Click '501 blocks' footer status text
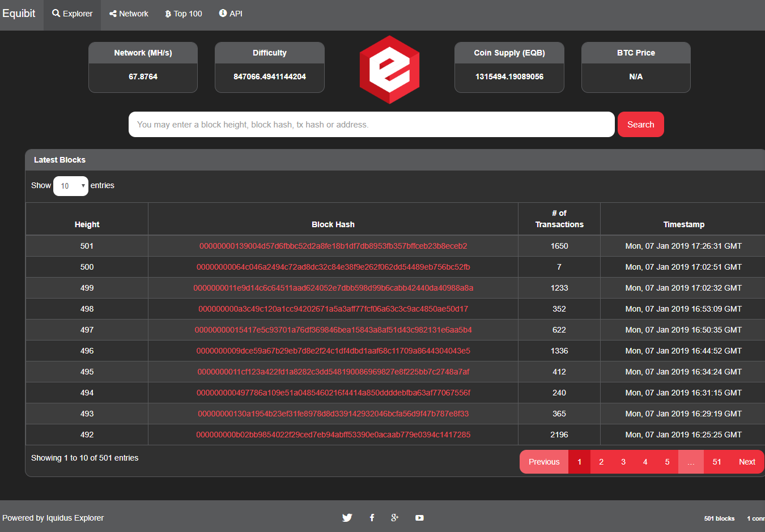Image resolution: width=765 pixels, height=532 pixels. (x=719, y=518)
